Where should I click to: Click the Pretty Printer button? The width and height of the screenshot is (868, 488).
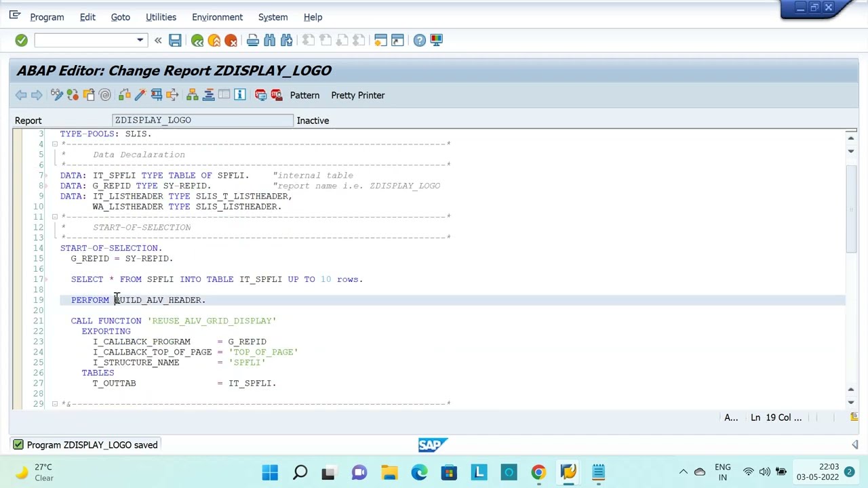point(358,95)
